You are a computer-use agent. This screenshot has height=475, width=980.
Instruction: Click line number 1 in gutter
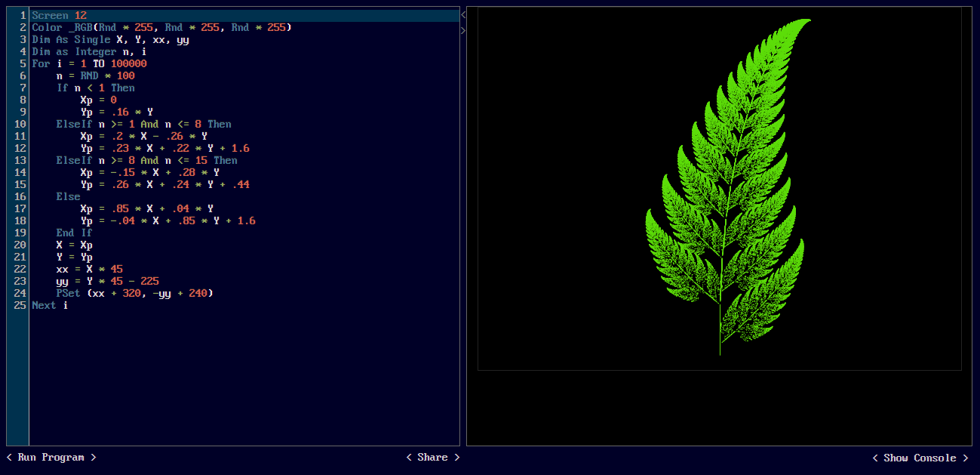[23, 15]
